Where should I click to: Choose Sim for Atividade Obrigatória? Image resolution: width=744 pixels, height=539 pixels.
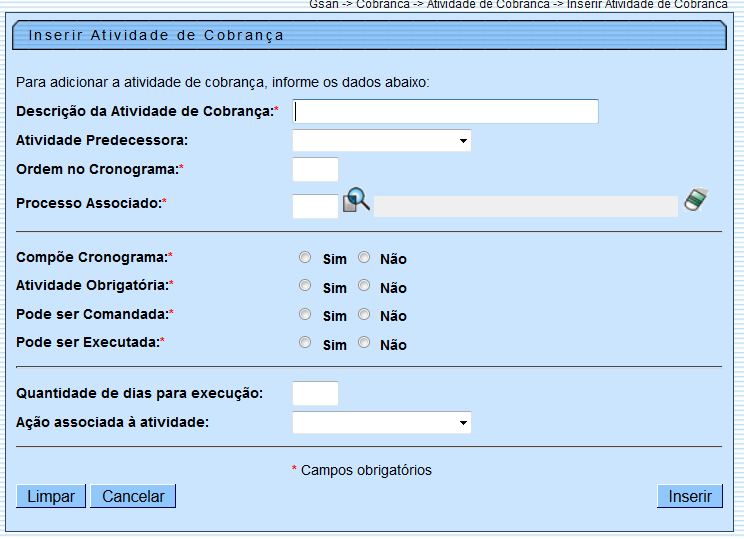tap(305, 285)
